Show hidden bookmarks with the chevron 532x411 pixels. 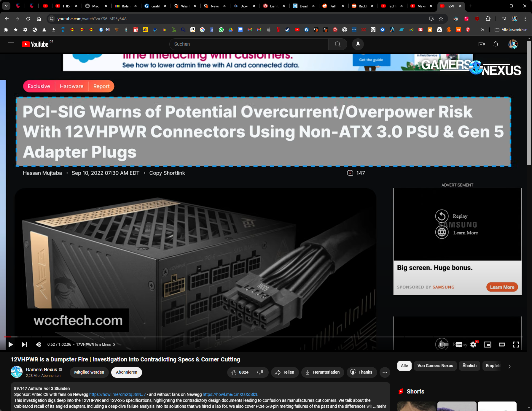click(482, 30)
